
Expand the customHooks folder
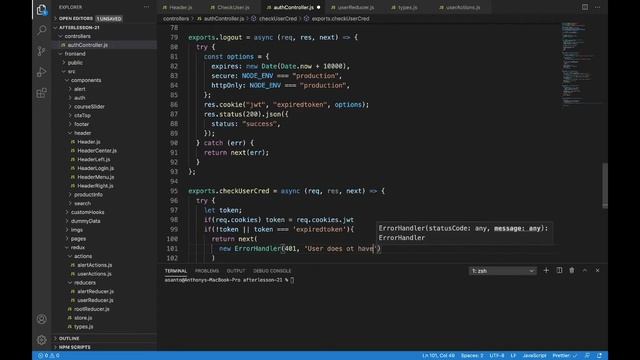87,212
